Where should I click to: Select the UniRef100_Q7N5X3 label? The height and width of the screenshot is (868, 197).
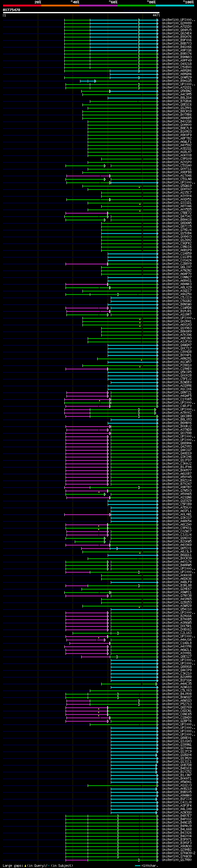[177, 491]
